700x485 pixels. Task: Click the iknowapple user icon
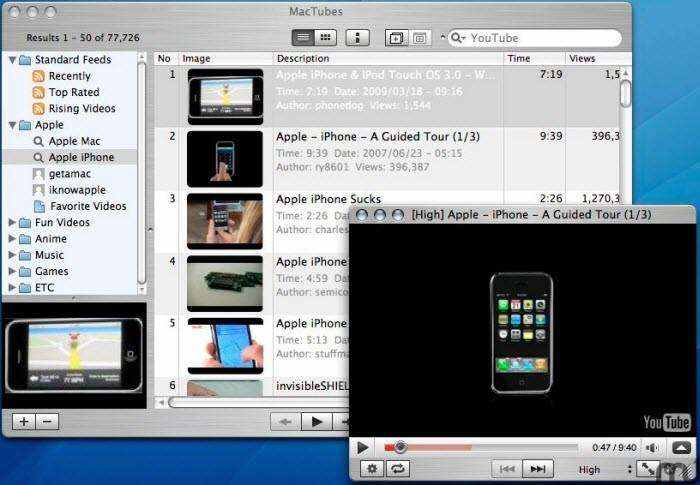tap(38, 190)
